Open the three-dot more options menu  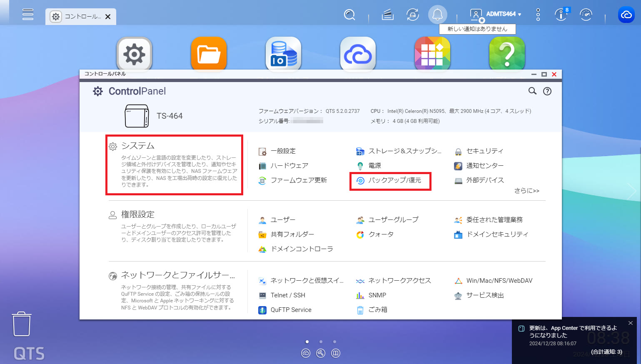[538, 15]
